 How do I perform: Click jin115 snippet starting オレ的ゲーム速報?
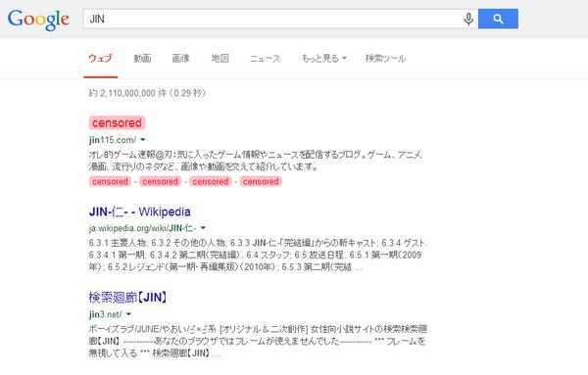tap(256, 161)
